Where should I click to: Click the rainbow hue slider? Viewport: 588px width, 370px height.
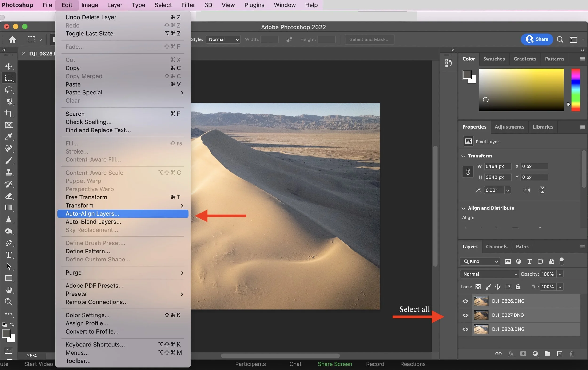pos(575,90)
